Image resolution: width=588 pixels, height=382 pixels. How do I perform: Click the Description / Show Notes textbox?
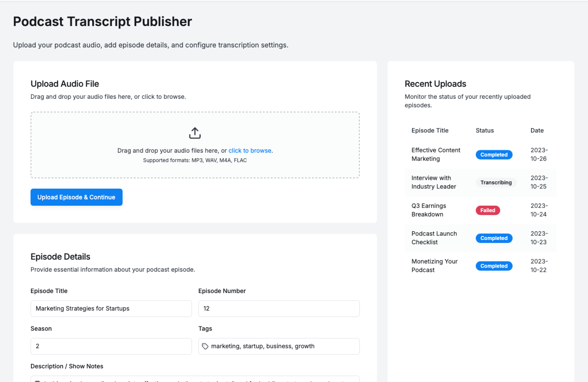click(195, 379)
